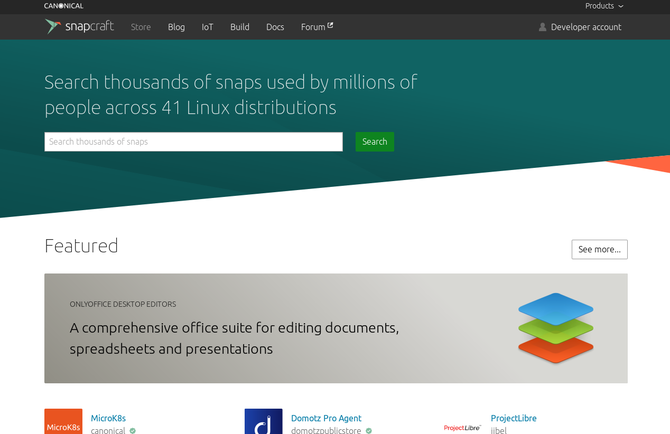Expand the Products dropdown
This screenshot has width=670, height=434.
(x=604, y=6)
